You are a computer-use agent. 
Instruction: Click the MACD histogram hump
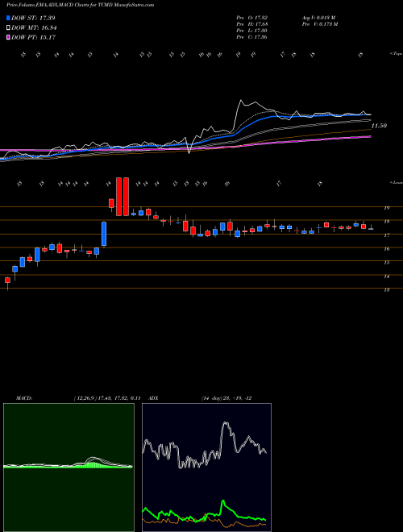[93, 463]
